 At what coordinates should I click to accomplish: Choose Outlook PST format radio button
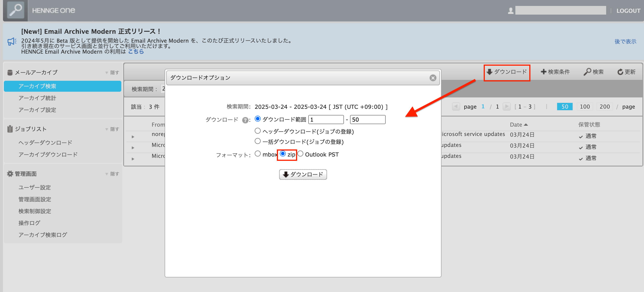pyautogui.click(x=300, y=154)
